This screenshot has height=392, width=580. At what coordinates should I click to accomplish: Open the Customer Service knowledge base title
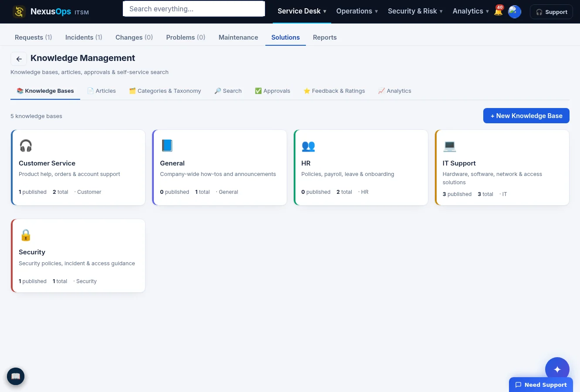[47, 163]
